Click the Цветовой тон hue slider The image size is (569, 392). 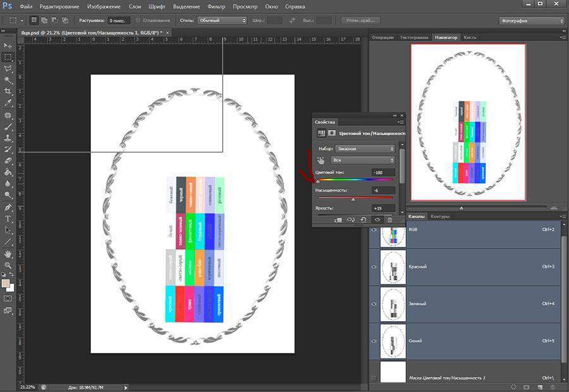point(354,180)
